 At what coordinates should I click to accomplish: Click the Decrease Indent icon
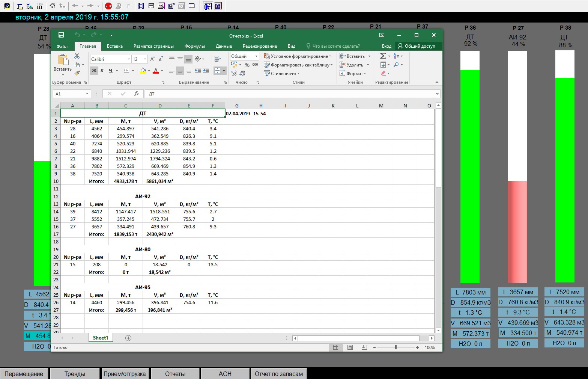point(197,71)
